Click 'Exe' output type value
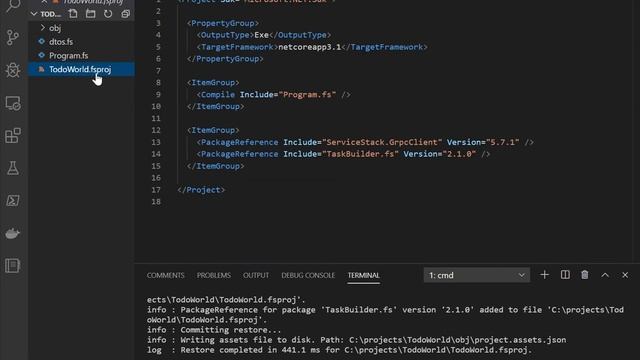This screenshot has height=360, width=640. pyautogui.click(x=261, y=35)
